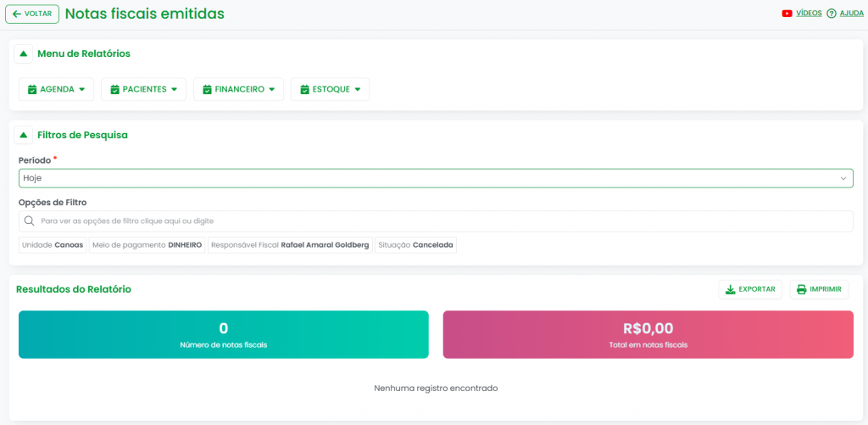Open the Vídeos link
Viewport: 868px width, 425px height.
pyautogui.click(x=809, y=14)
